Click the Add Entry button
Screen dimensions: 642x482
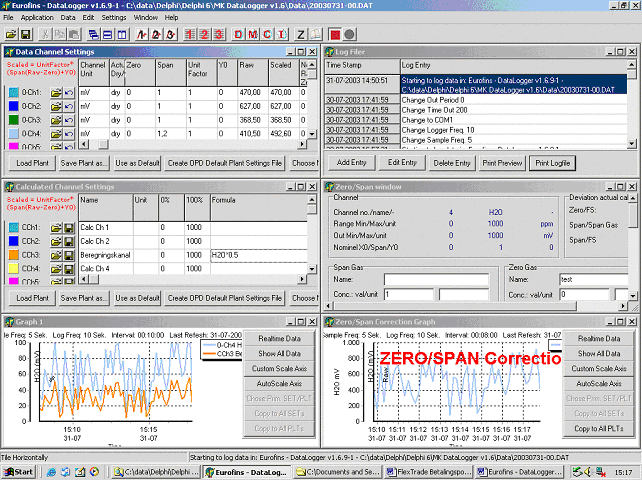[351, 163]
